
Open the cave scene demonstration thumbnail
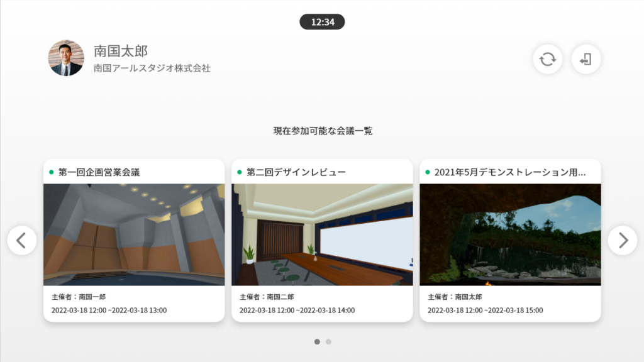[510, 234]
